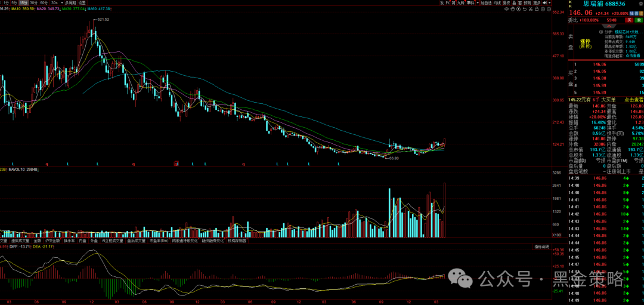Click the zoom in plus icon
This screenshot has height=305, width=644.
click(x=543, y=9)
